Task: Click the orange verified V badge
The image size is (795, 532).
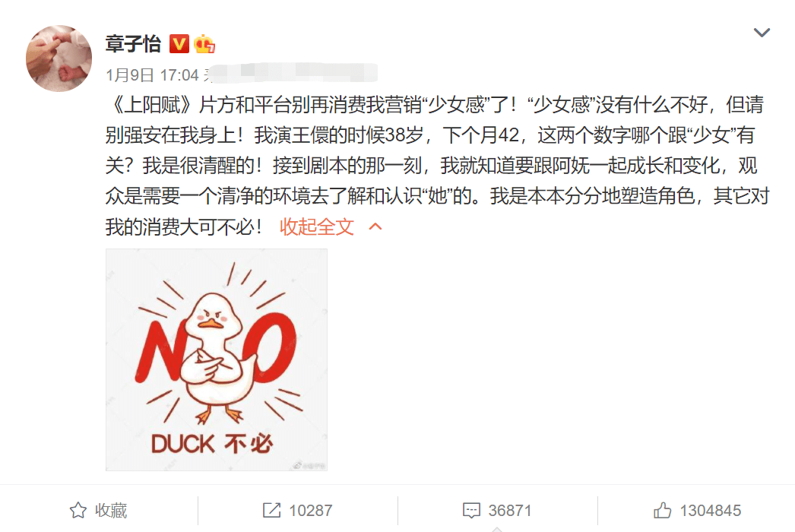Action: tap(179, 44)
